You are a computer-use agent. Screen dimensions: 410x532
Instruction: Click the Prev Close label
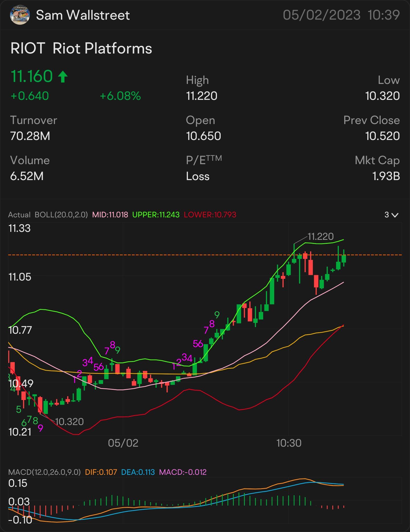click(x=372, y=120)
